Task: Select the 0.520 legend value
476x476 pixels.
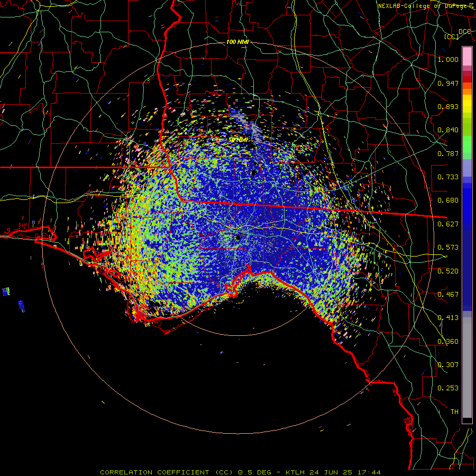Action: [x=448, y=271]
